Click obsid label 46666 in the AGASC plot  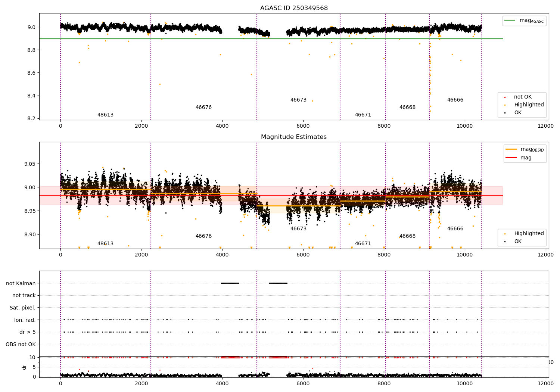click(455, 100)
